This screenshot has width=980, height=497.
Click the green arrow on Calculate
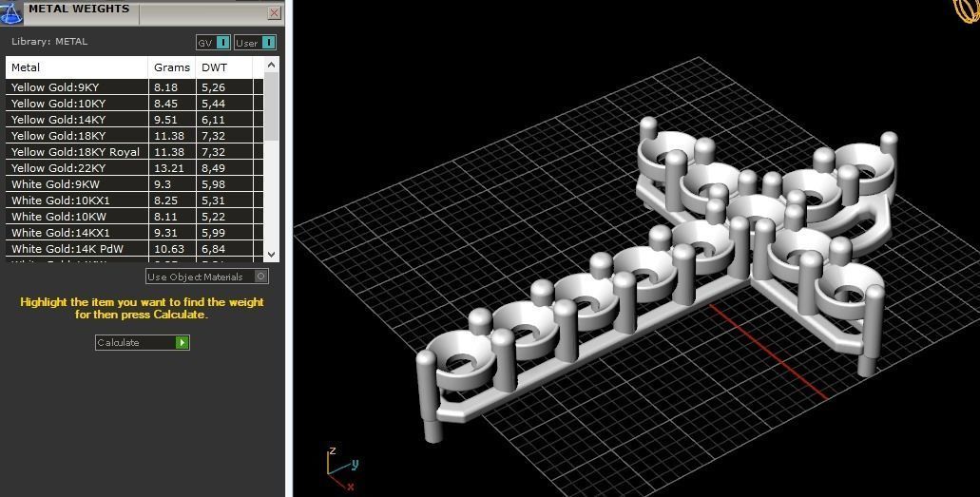[x=182, y=343]
